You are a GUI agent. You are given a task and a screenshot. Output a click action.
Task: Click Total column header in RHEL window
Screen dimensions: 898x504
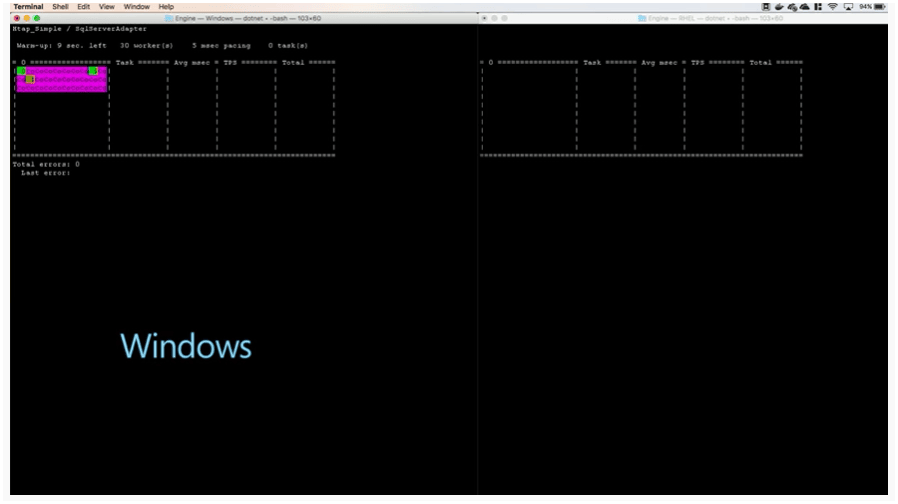click(761, 62)
